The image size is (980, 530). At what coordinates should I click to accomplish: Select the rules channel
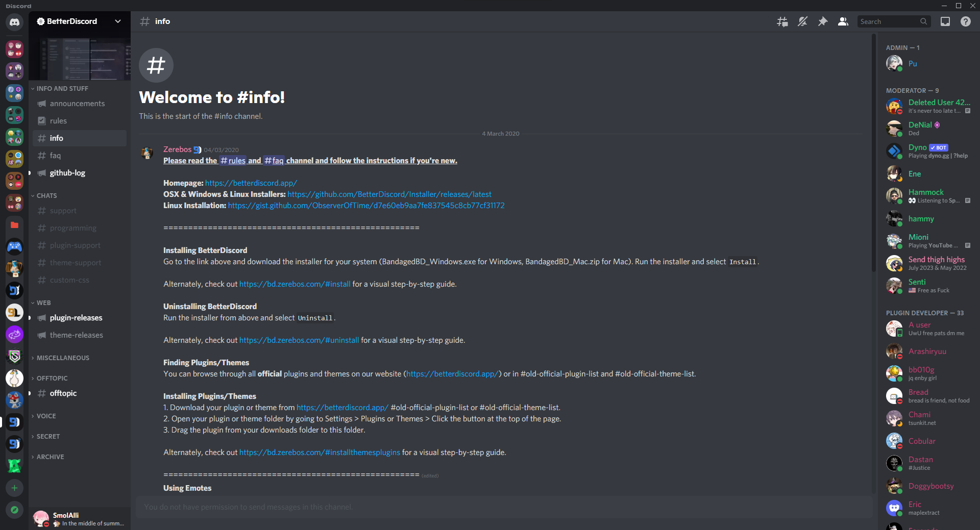click(58, 121)
